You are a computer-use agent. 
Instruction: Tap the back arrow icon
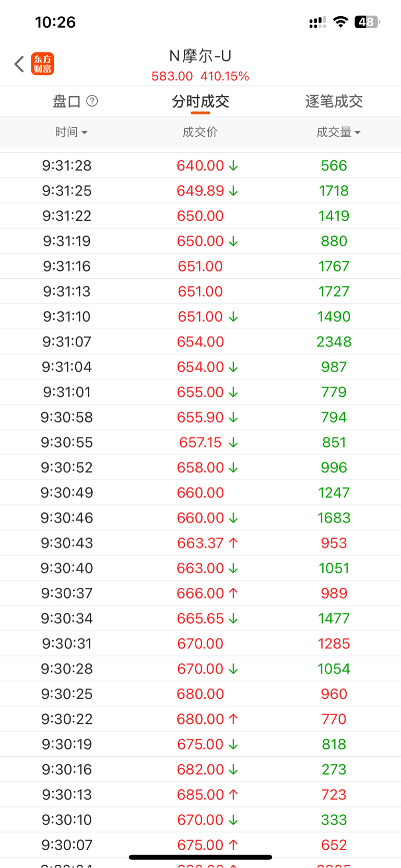point(19,64)
